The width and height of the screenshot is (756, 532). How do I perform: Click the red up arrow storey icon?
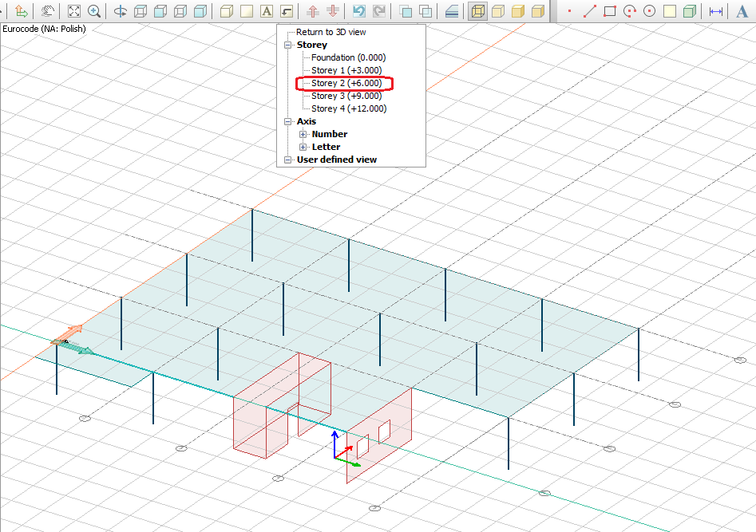click(313, 11)
